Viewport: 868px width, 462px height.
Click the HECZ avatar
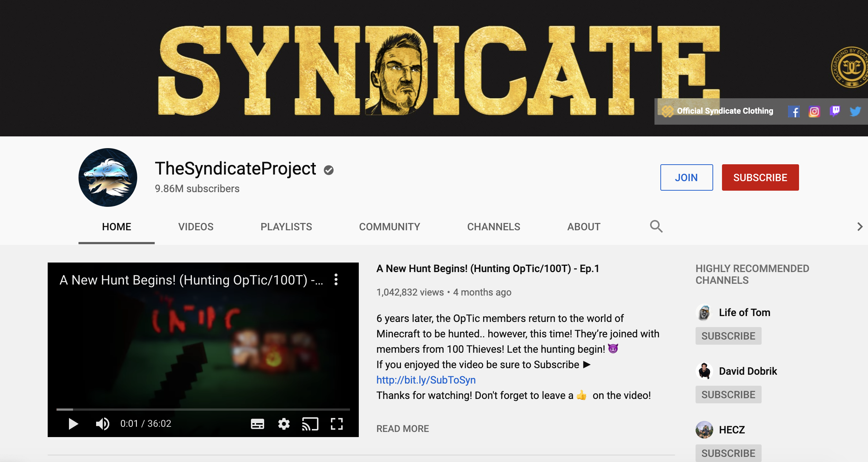(704, 430)
